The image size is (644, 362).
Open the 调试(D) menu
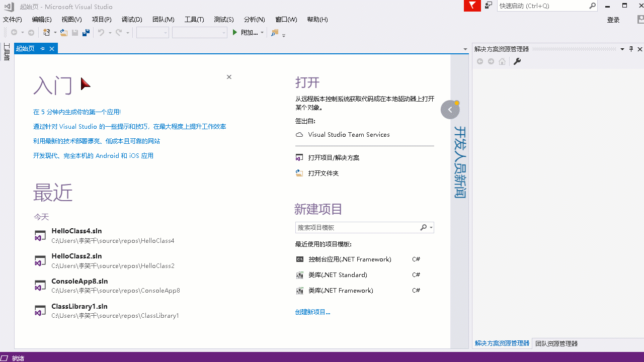132,20
